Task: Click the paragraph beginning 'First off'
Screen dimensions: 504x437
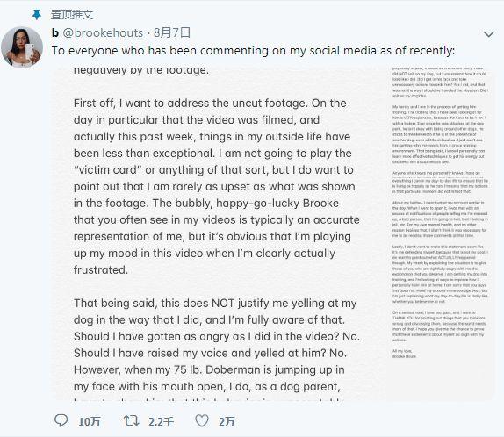Action: click(217, 186)
